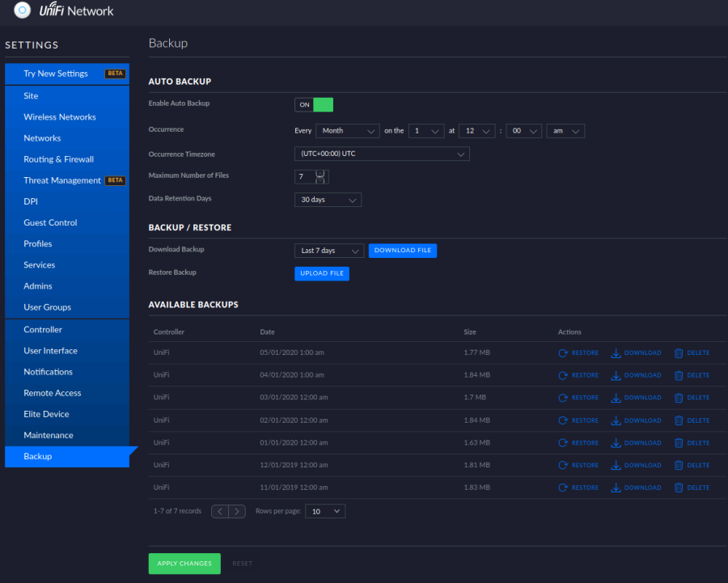This screenshot has height=583, width=728.
Task: Open the am/pm selector dropdown
Action: [x=565, y=131]
